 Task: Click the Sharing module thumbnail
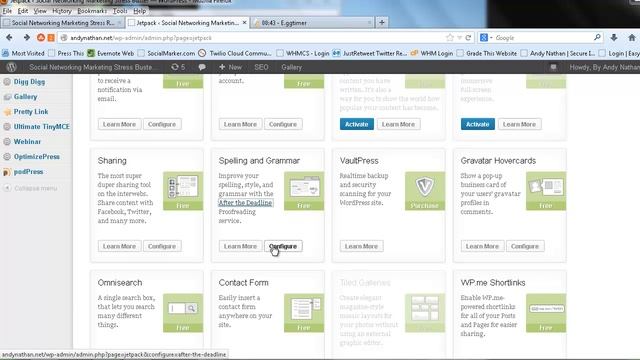coord(183,191)
